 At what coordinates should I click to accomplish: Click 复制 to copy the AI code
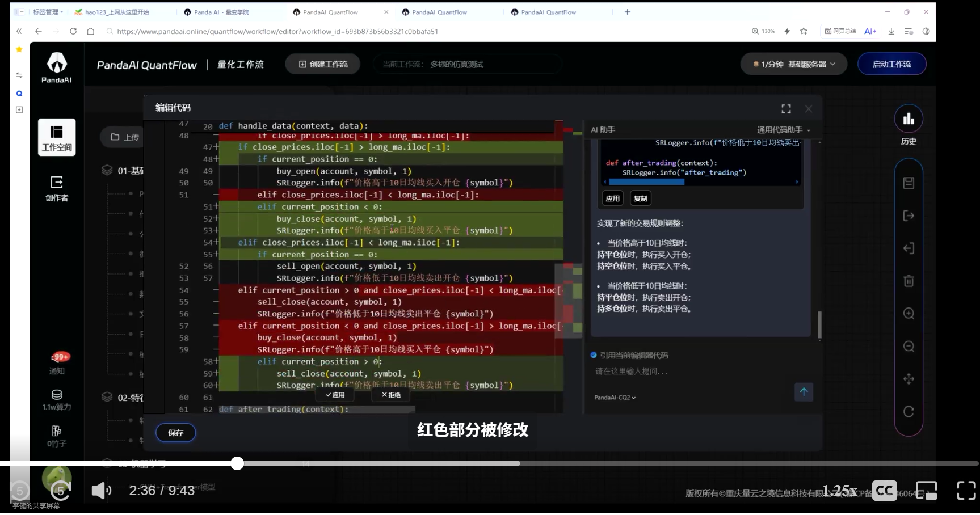640,198
